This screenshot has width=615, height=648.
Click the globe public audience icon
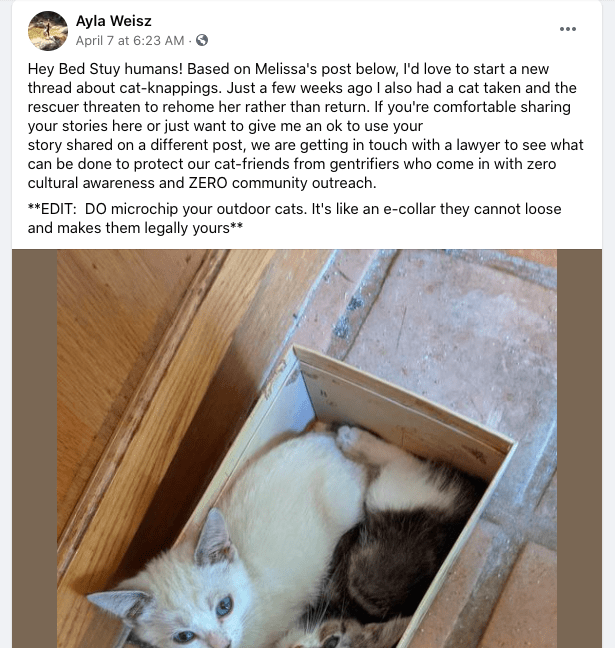pos(202,40)
